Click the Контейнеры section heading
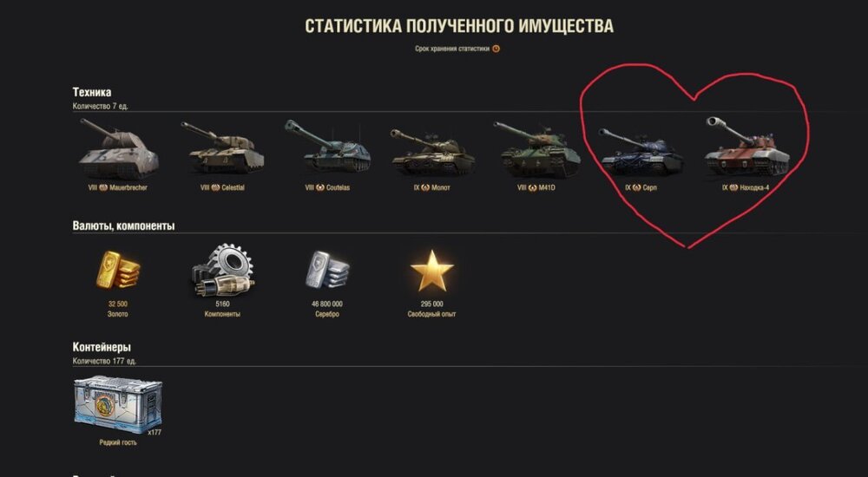The height and width of the screenshot is (477, 868). tap(102, 347)
